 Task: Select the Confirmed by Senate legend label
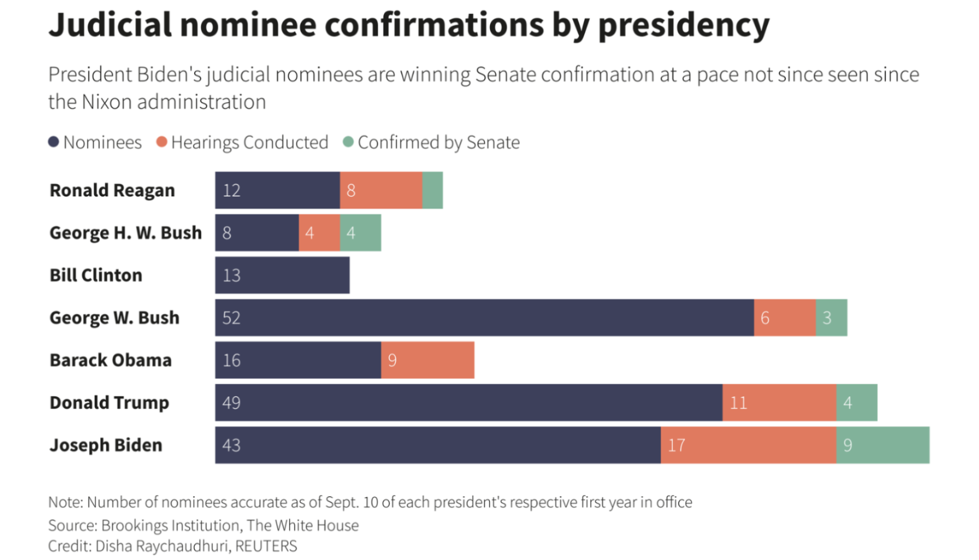pos(439,142)
